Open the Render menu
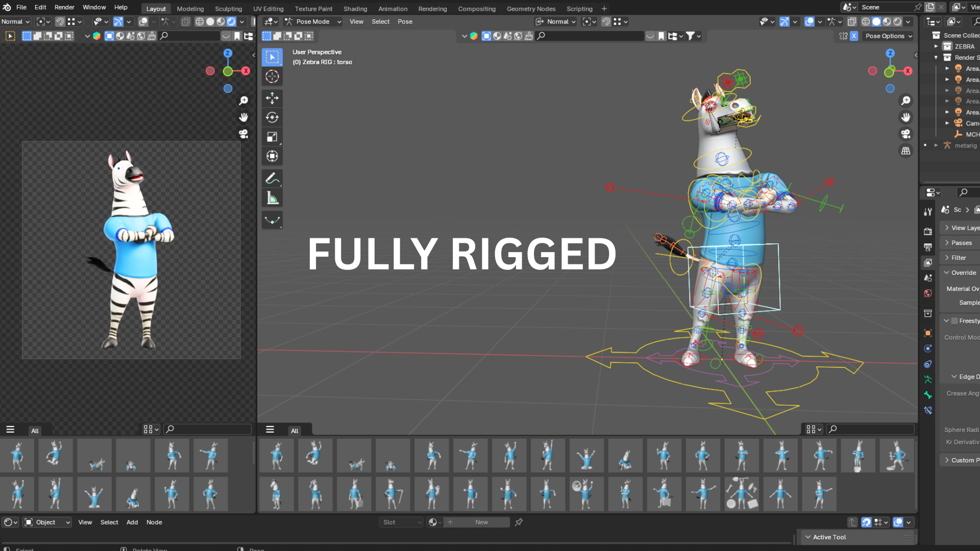 (64, 7)
